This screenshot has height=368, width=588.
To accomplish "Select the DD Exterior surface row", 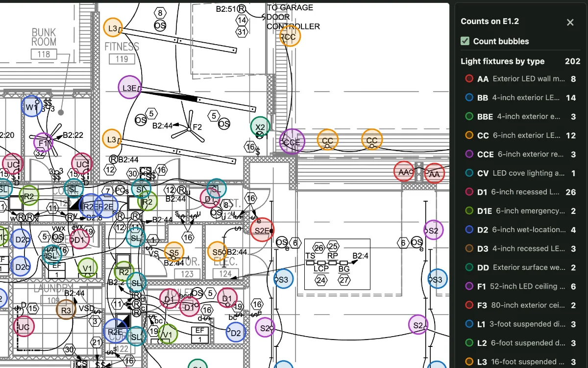I will pyautogui.click(x=520, y=267).
